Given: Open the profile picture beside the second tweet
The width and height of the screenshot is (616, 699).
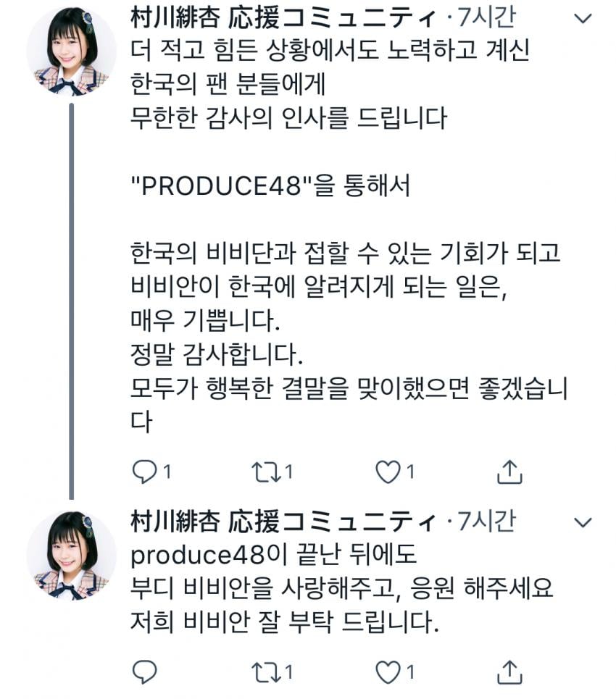Looking at the screenshot, I should pos(71,556).
